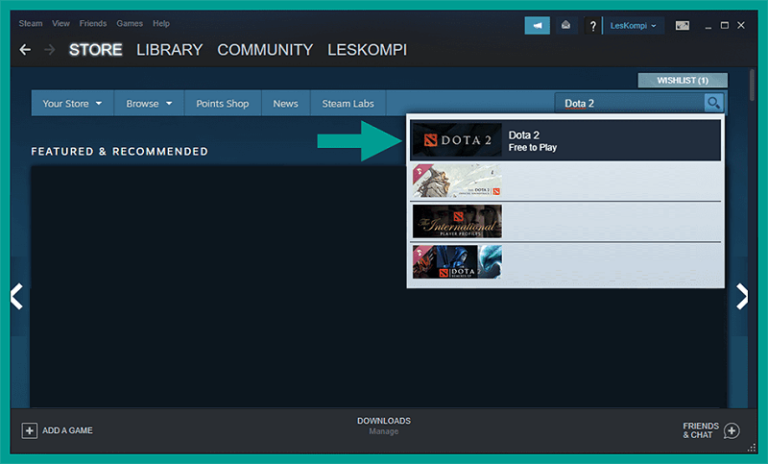Image resolution: width=768 pixels, height=464 pixels.
Task: Click the plus icon beside Add a Game
Action: click(x=29, y=430)
